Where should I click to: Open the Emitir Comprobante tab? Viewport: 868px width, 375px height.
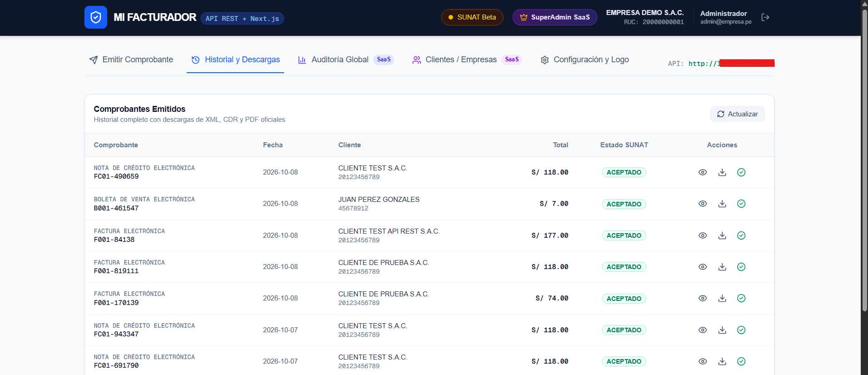click(x=131, y=60)
